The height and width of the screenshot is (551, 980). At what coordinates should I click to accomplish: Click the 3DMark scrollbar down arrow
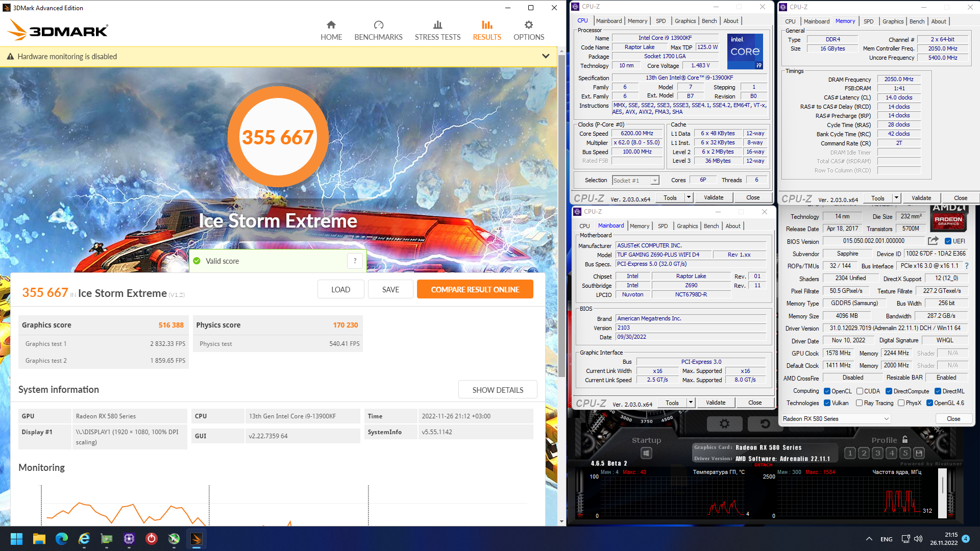561,521
